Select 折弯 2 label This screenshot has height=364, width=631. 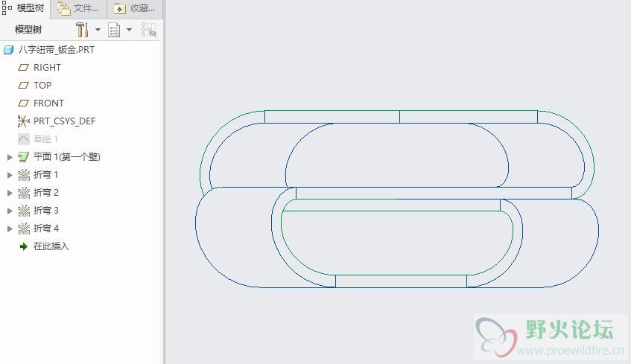46,193
